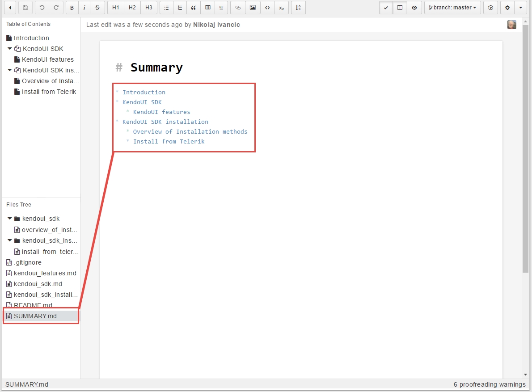Insert code block with angle brackets icon
Viewport: 532px width, 392px height.
click(267, 8)
